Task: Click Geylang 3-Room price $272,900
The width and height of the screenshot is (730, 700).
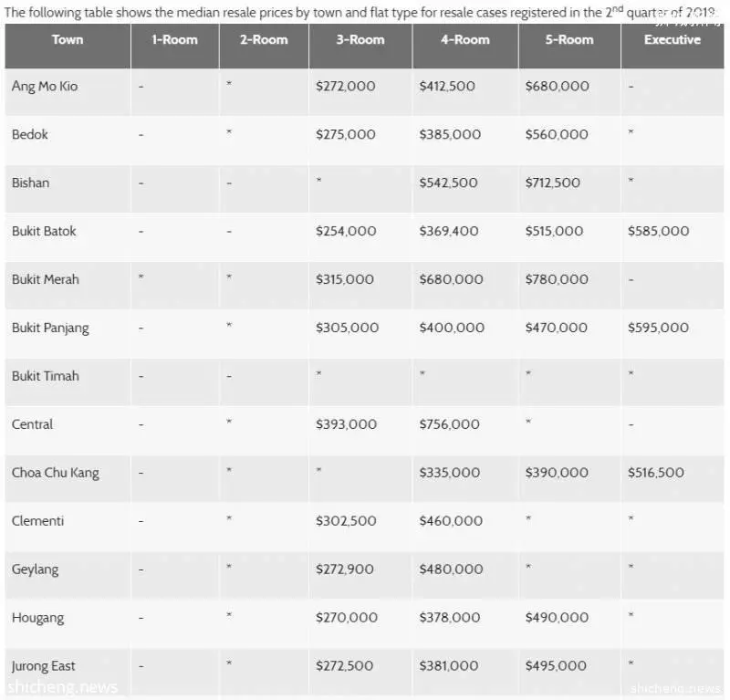Action: tap(345, 569)
